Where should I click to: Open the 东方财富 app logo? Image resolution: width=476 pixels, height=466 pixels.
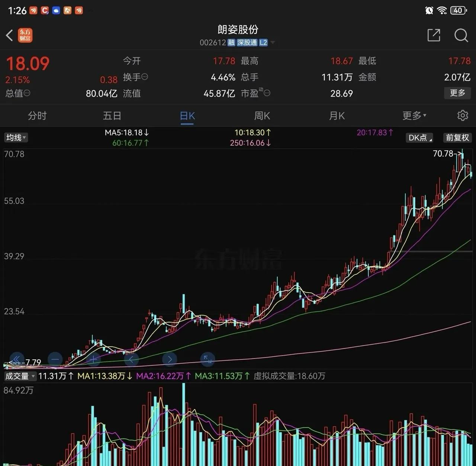(x=25, y=35)
